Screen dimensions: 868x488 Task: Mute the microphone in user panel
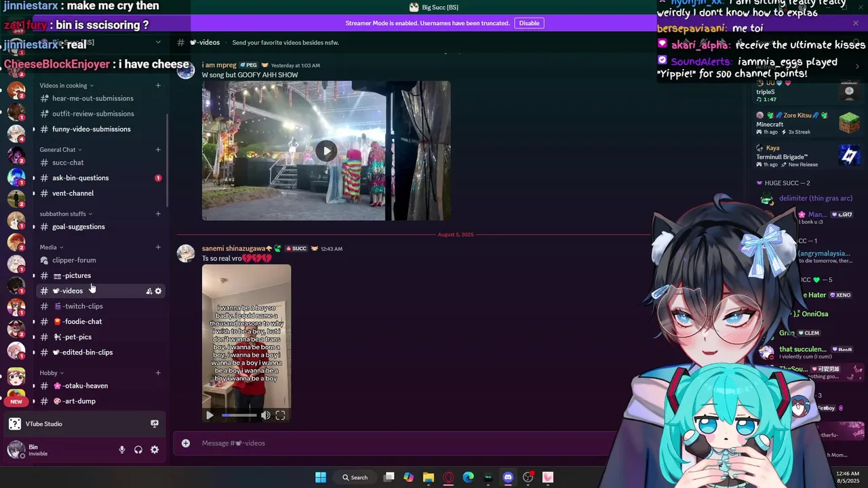122,450
